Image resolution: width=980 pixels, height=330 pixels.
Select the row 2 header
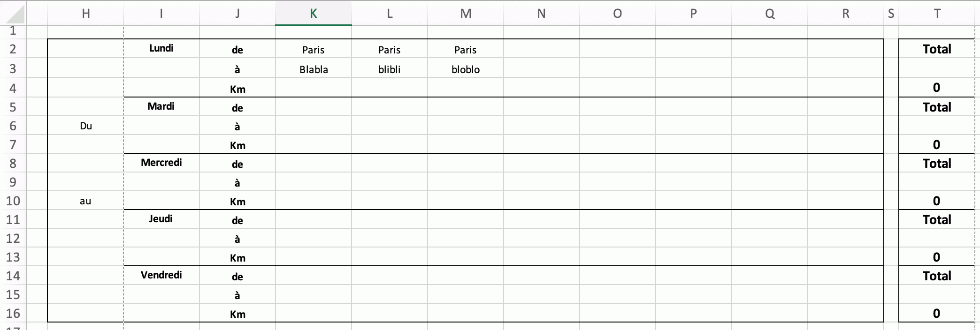tap(13, 49)
